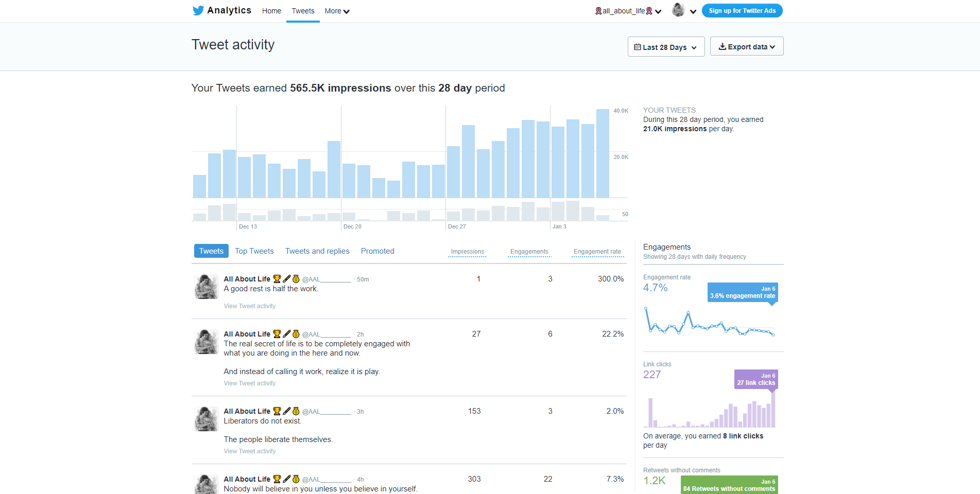Image resolution: width=980 pixels, height=494 pixels.
Task: Click the 2h tweet timestamp
Action: click(360, 334)
